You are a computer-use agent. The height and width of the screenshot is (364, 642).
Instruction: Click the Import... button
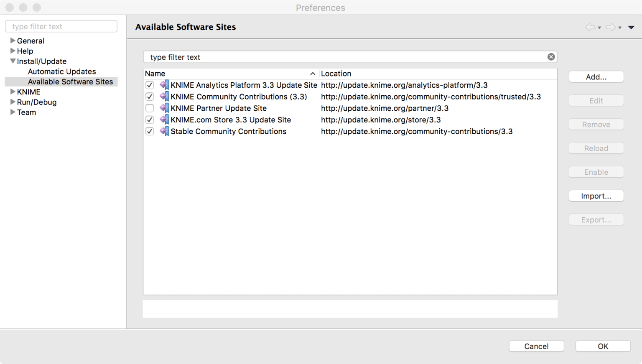coord(596,196)
